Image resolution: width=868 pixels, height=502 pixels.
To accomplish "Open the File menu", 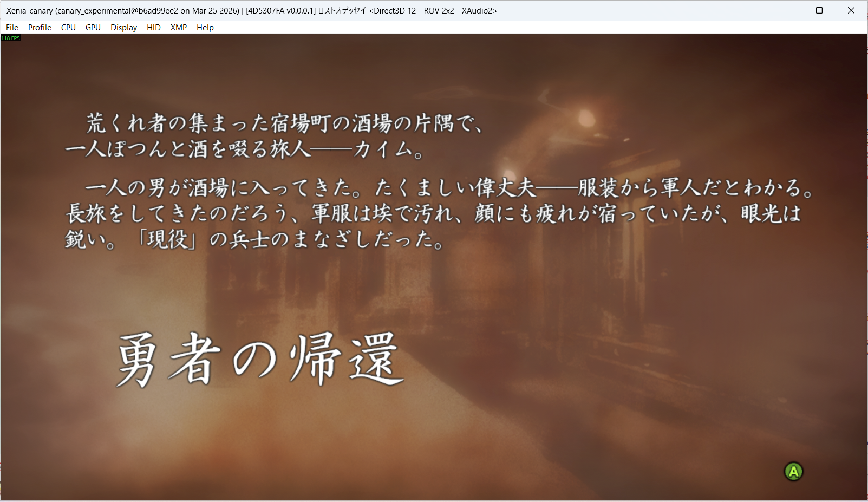I will 12,28.
